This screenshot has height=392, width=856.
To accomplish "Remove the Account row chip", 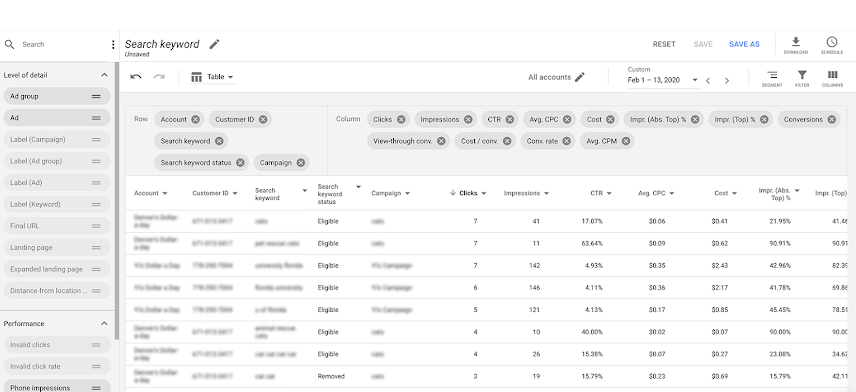I will click(x=195, y=120).
